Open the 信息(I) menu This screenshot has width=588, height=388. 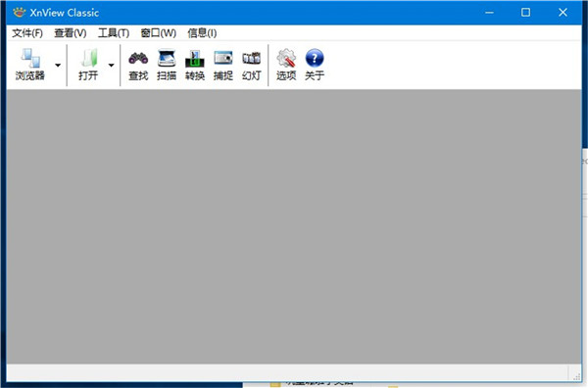[x=202, y=33]
